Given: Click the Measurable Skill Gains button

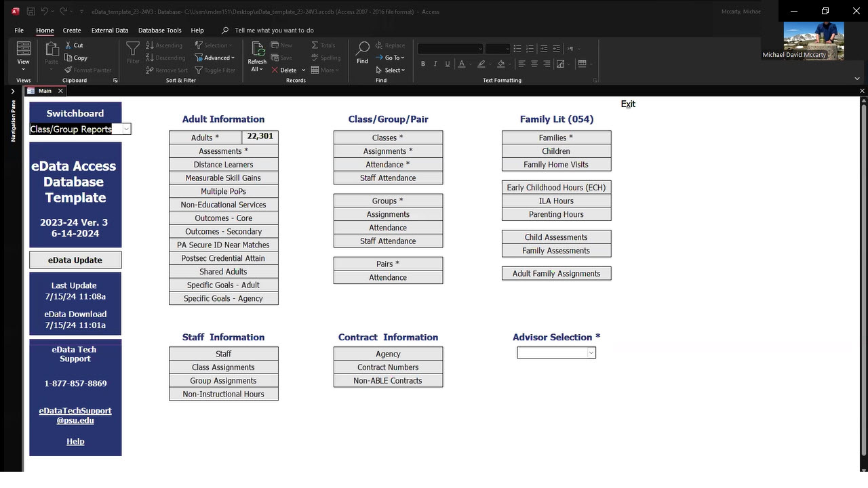Looking at the screenshot, I should [x=223, y=178].
